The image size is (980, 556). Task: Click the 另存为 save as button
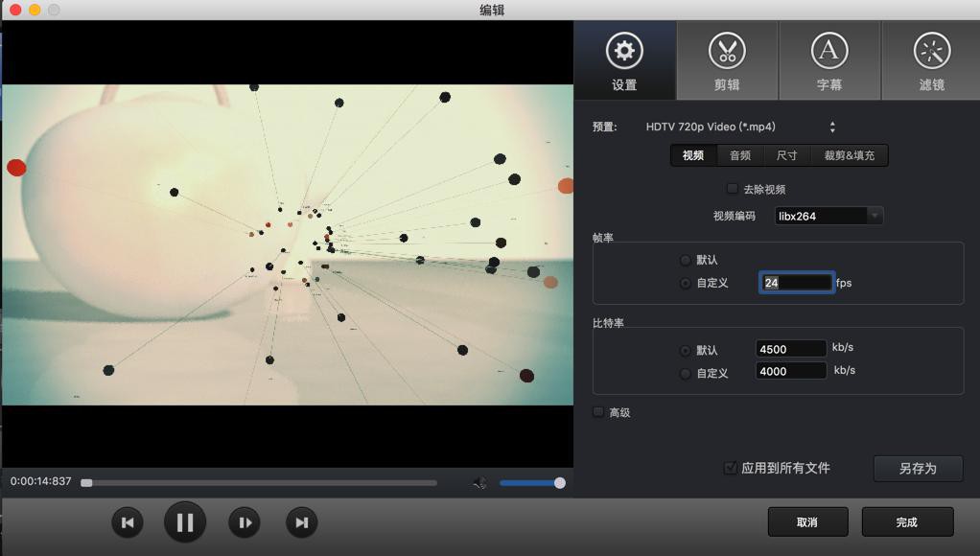click(918, 469)
